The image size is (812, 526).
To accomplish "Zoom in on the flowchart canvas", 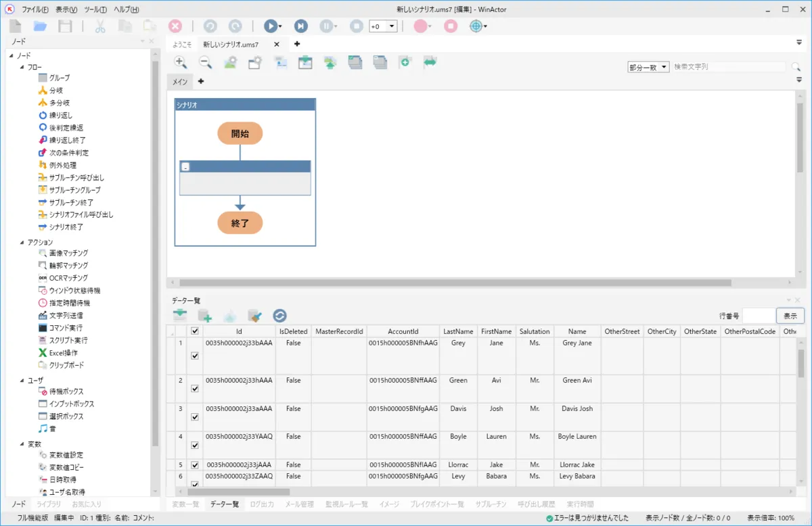I will click(180, 62).
